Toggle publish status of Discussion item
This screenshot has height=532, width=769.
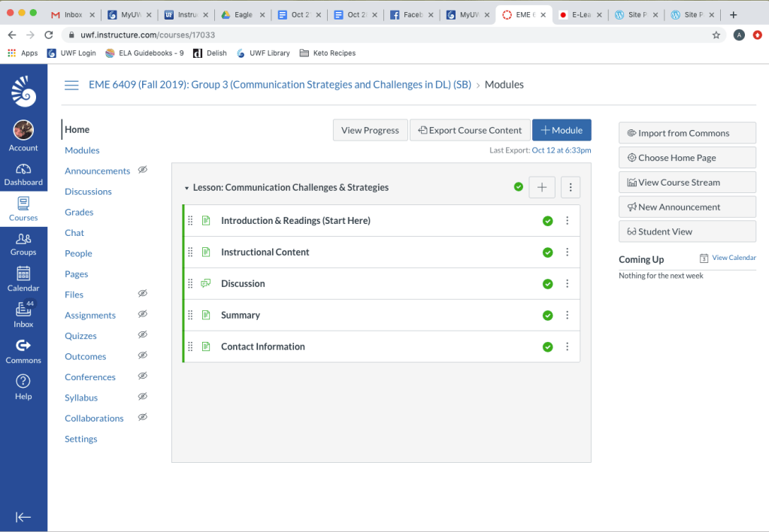coord(547,284)
